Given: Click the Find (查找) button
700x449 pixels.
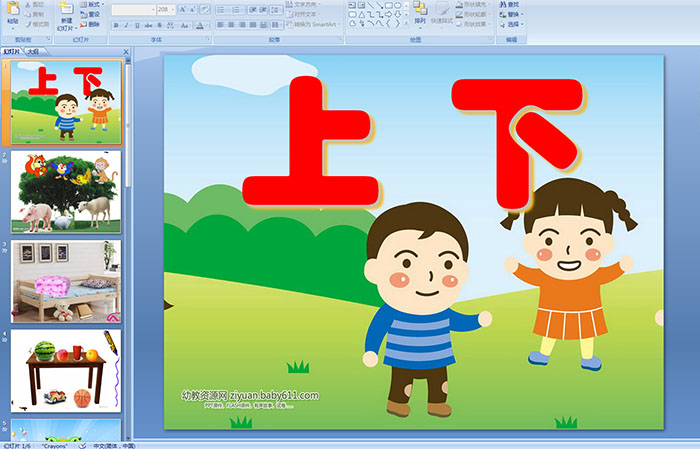Looking at the screenshot, I should click(x=510, y=4).
